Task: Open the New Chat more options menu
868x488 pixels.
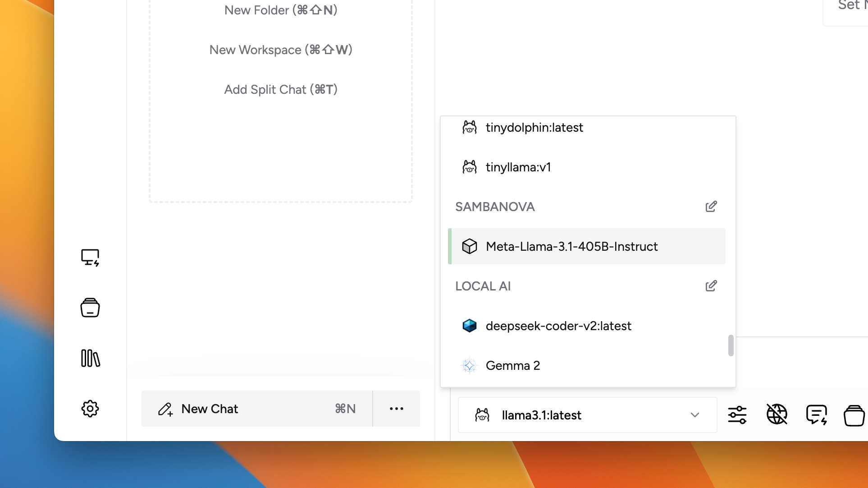Action: (x=397, y=409)
